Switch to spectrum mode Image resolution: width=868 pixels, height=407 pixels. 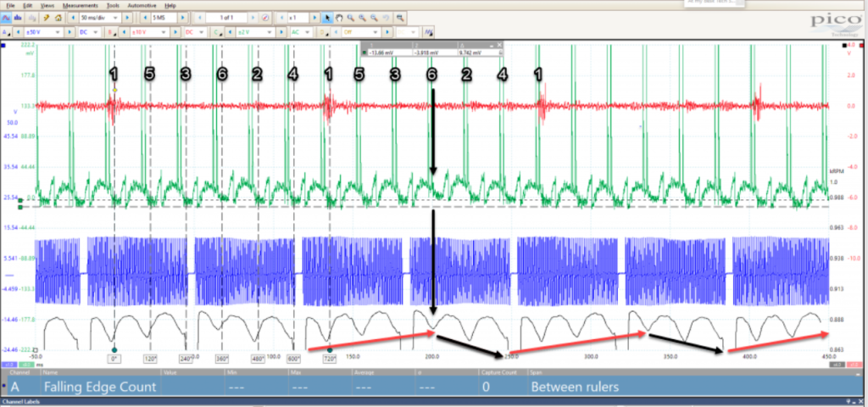17,18
